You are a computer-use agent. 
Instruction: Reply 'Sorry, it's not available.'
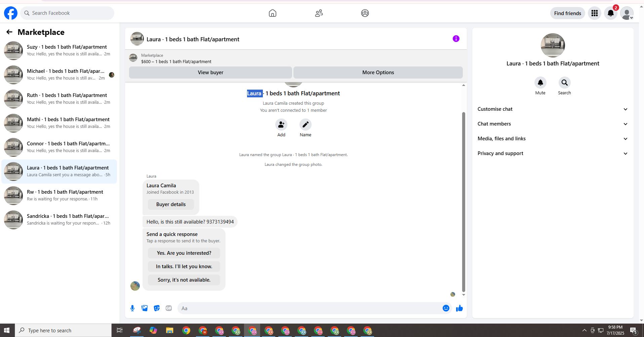[x=184, y=280]
